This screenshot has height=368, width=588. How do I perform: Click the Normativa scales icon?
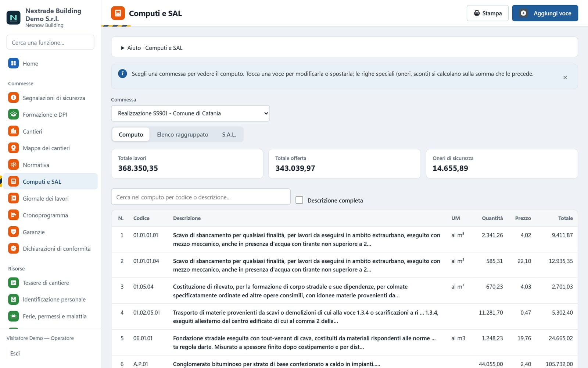click(x=14, y=165)
